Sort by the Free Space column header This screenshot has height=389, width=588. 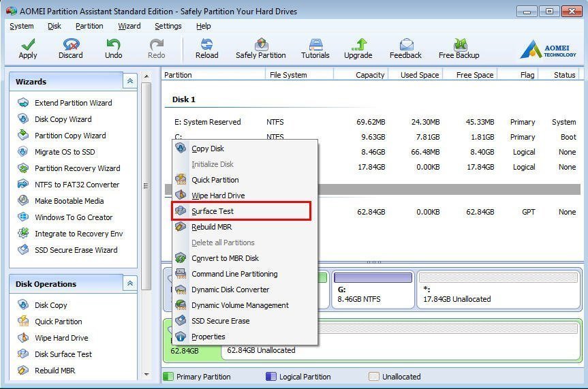[470, 75]
